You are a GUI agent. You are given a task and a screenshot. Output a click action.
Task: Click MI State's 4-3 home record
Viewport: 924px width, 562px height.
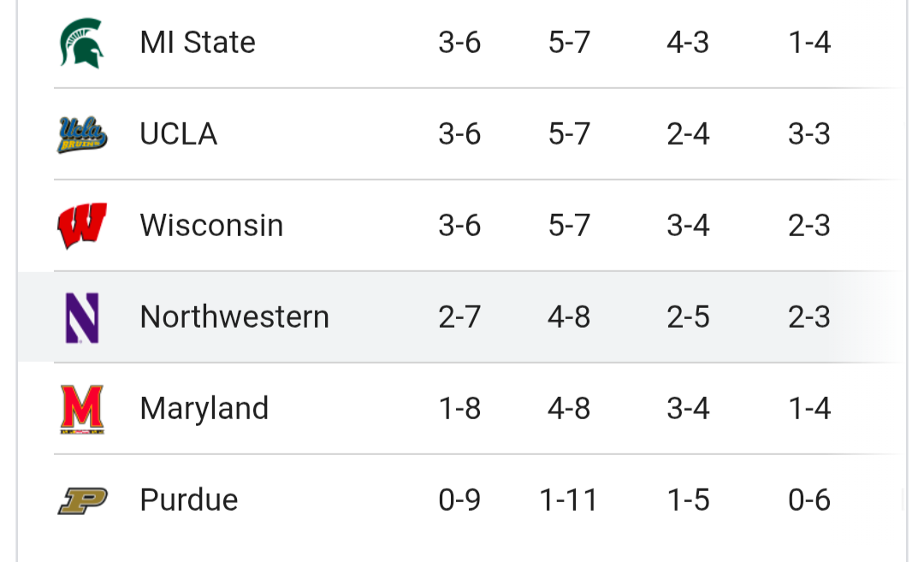click(x=688, y=43)
